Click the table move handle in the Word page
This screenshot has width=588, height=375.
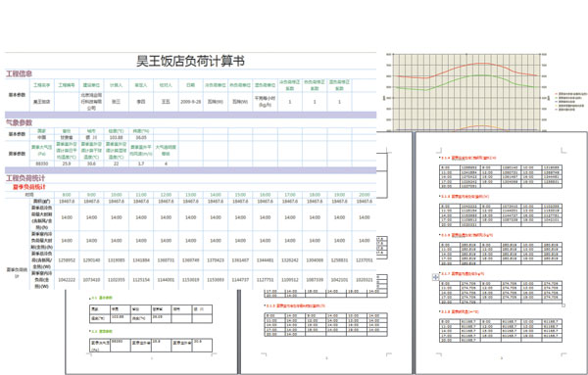coord(435,277)
